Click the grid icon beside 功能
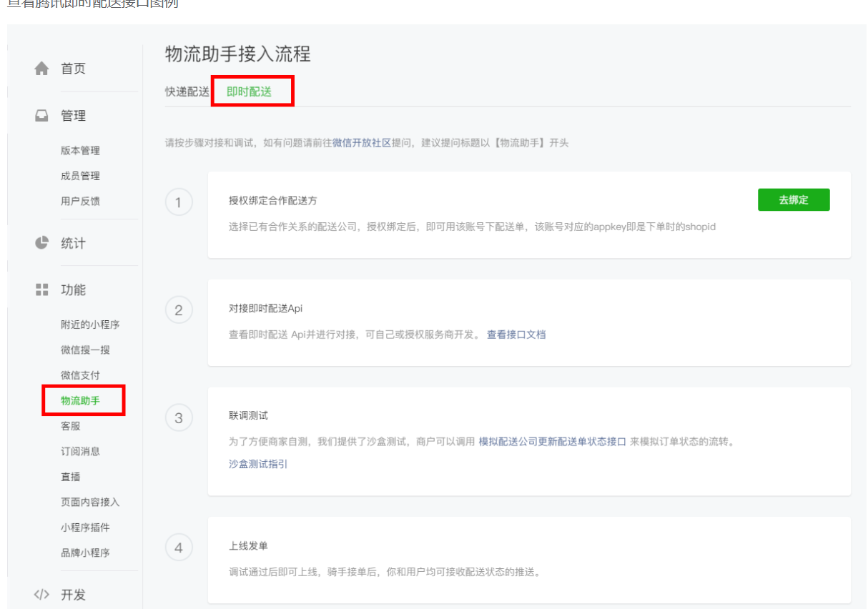868x609 pixels. 42,289
